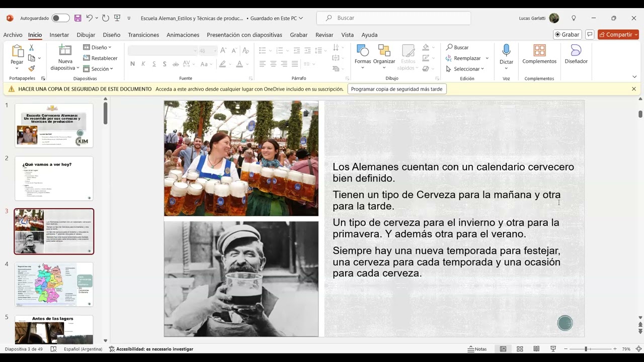Undo the last action
644x362 pixels.
click(89, 18)
